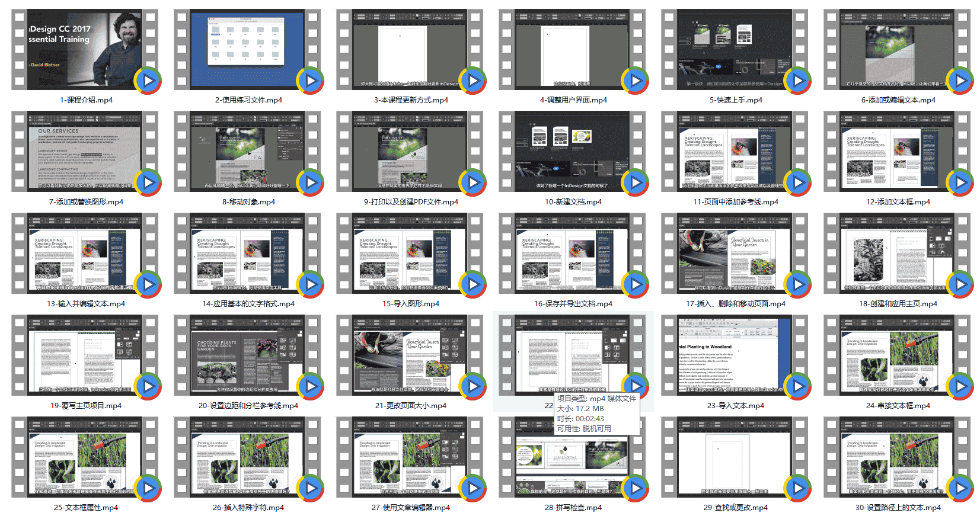Click the play badge icon on 15-导入图形.mp4

pyautogui.click(x=473, y=284)
